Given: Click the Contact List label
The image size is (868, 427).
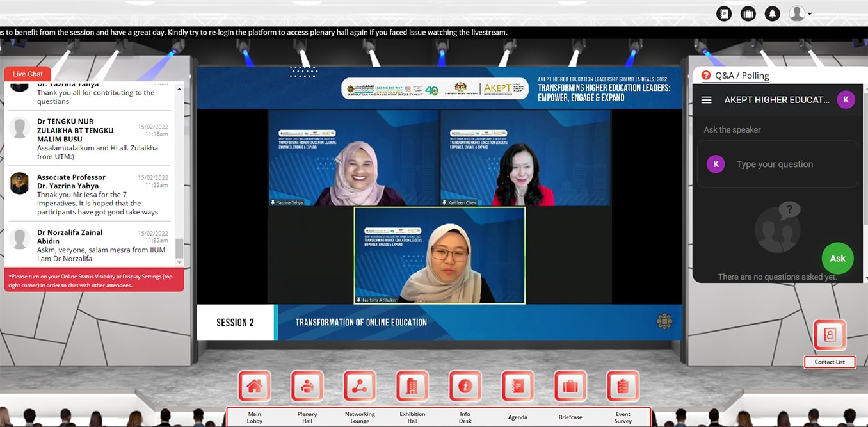Looking at the screenshot, I should pos(830,362).
